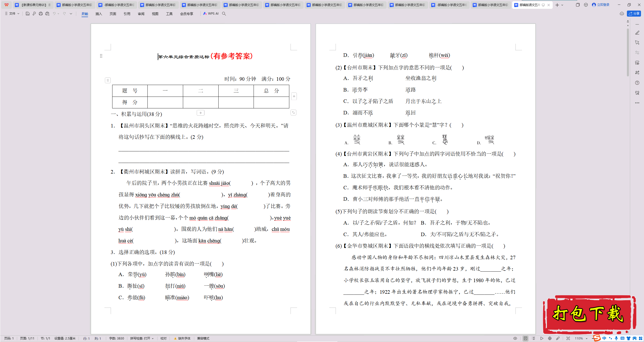Toggle Sogou Chinese/English input mode
644x342 pixels.
pos(604,338)
